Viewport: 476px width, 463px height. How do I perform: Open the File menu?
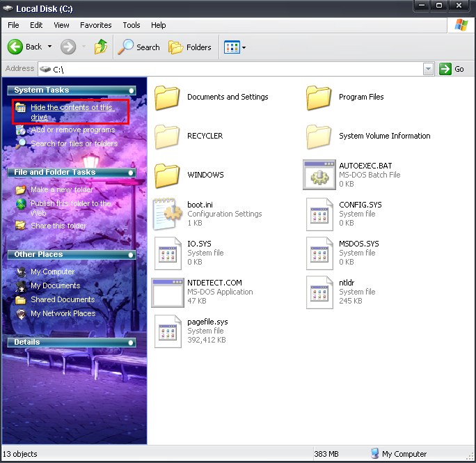[13, 25]
